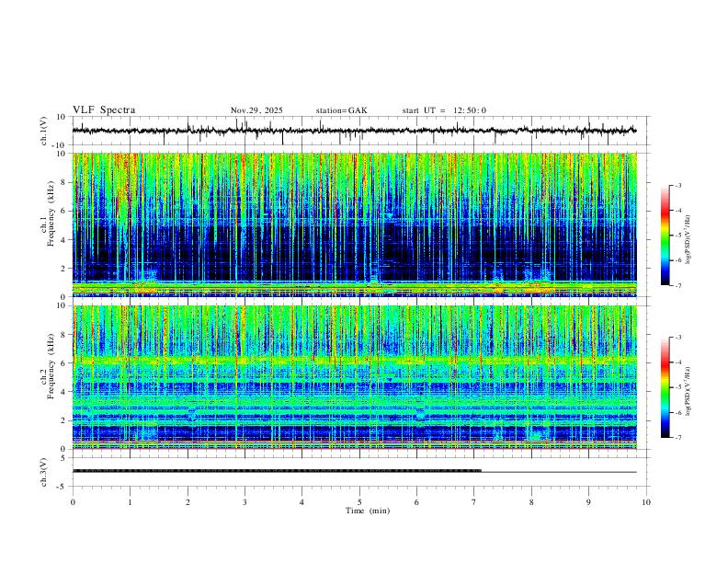Click the '-3' label on upper colorbar
728x563 pixels.
pos(678,185)
